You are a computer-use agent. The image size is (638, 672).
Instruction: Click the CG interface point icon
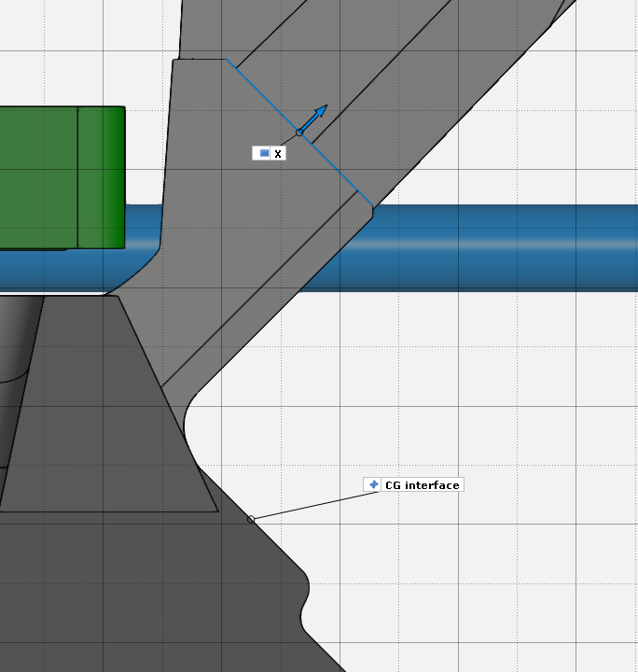pos(373,484)
